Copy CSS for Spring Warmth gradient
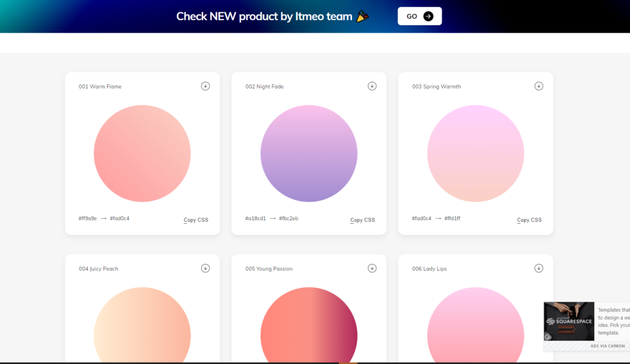This screenshot has height=364, width=630. [529, 220]
